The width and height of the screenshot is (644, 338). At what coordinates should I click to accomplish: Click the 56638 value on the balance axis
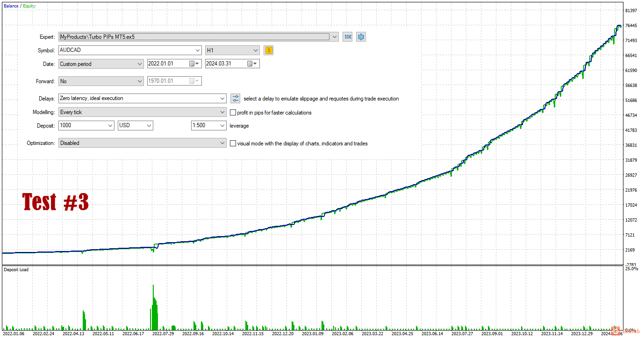coord(631,85)
